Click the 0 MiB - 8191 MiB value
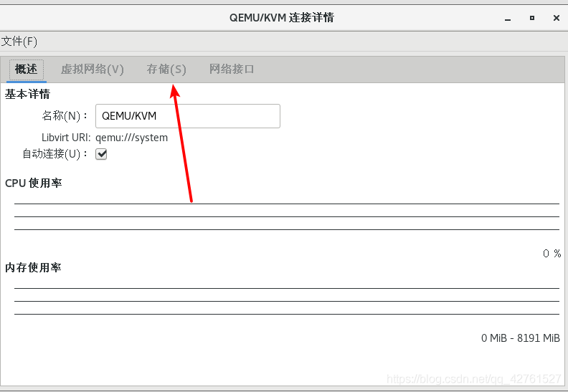The width and height of the screenshot is (568, 392). click(x=520, y=338)
